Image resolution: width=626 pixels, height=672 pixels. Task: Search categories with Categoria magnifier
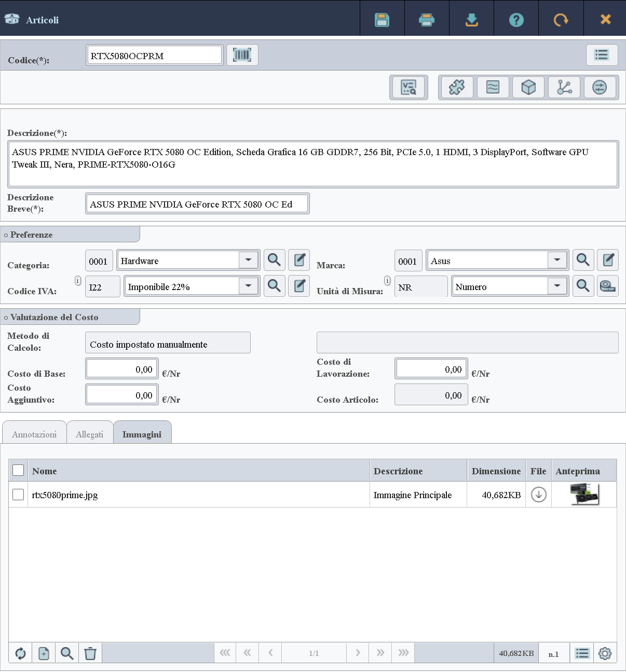point(274,260)
